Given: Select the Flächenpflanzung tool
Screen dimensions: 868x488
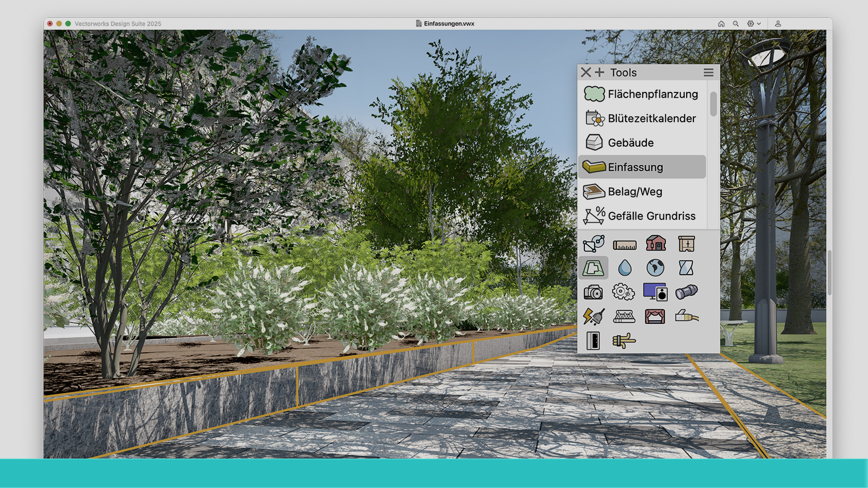Looking at the screenshot, I should click(642, 94).
